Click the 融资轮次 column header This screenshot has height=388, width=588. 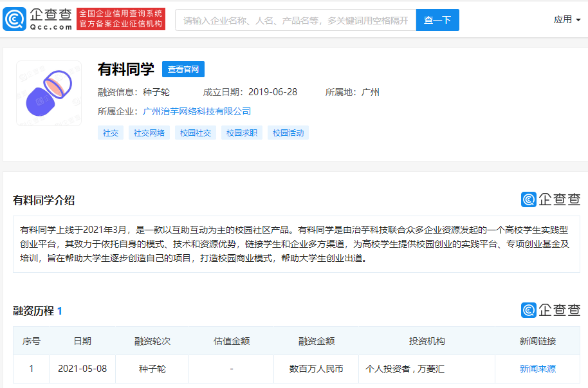pyautogui.click(x=152, y=341)
